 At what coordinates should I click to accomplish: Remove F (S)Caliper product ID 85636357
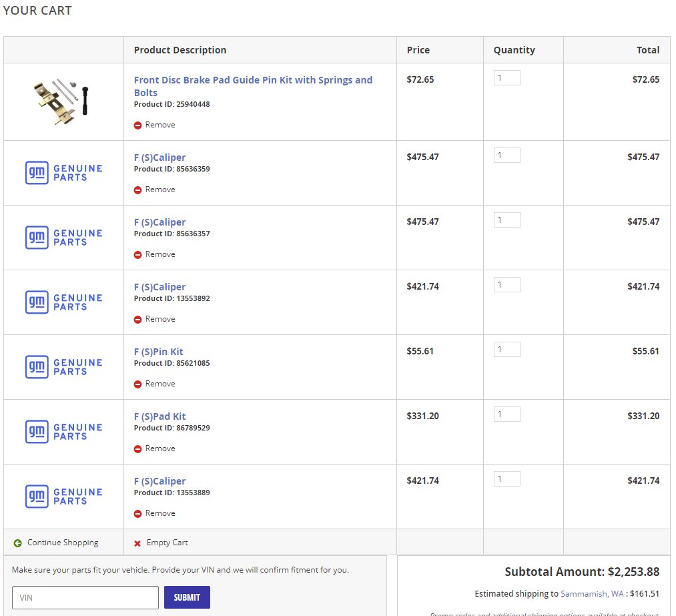(154, 254)
